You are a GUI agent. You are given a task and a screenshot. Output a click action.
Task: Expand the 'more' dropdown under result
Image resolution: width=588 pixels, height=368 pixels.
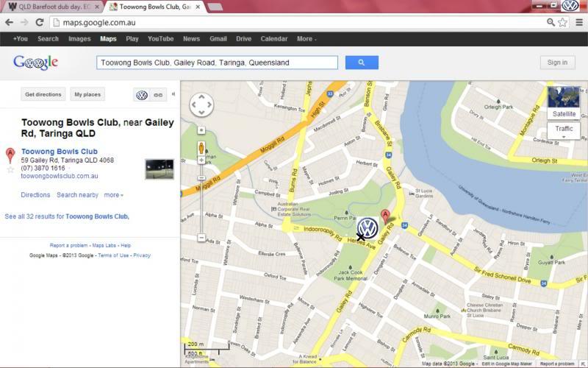coord(114,195)
